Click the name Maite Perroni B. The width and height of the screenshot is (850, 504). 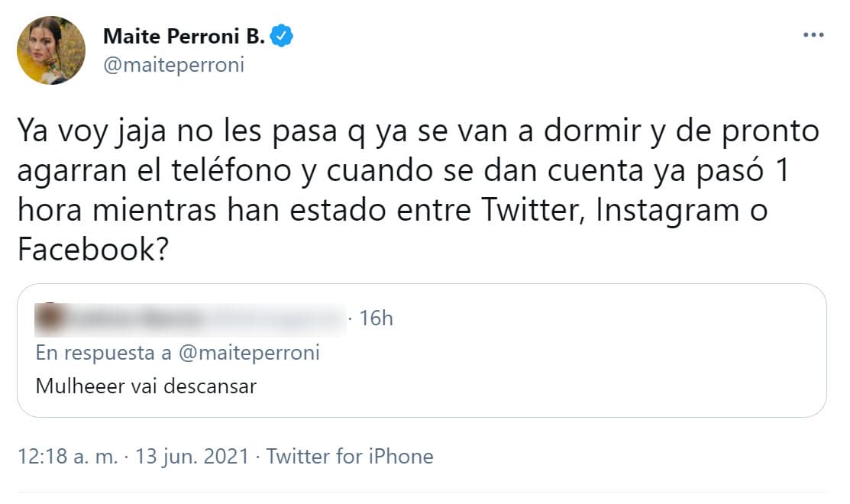tap(186, 34)
